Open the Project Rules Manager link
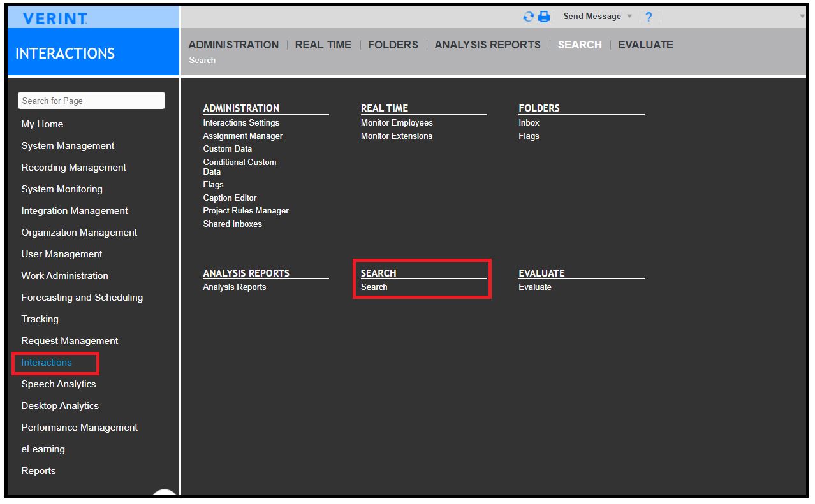This screenshot has height=504, width=815. coord(246,211)
